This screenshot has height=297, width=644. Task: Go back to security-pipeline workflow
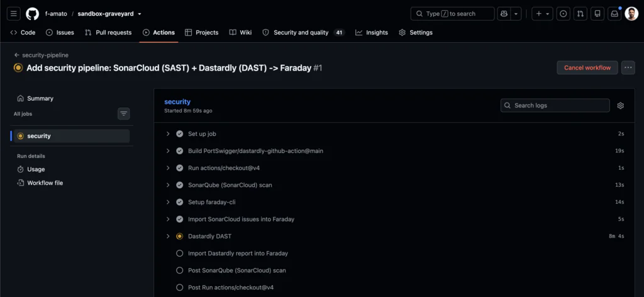coord(41,55)
